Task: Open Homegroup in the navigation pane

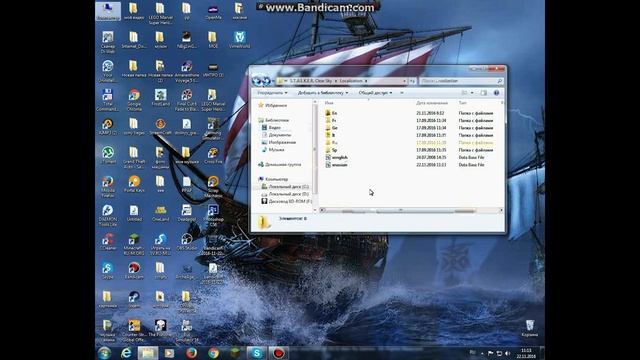Action: coord(283,164)
